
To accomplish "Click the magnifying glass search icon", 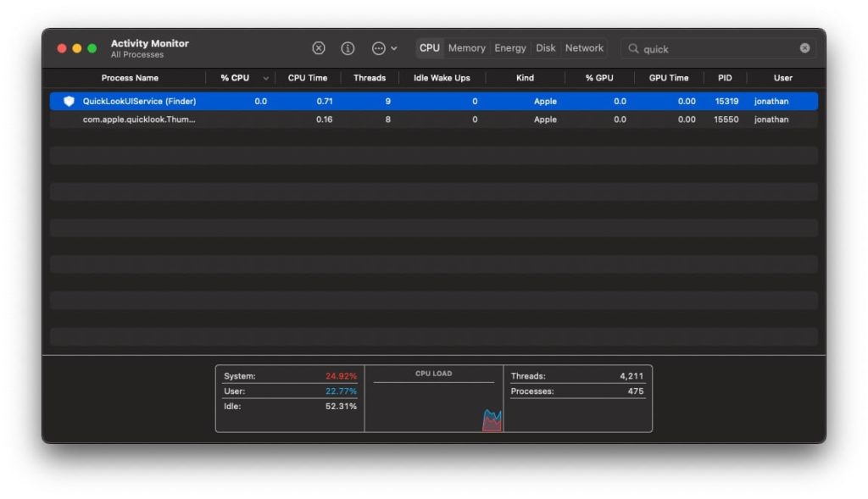I will [633, 48].
